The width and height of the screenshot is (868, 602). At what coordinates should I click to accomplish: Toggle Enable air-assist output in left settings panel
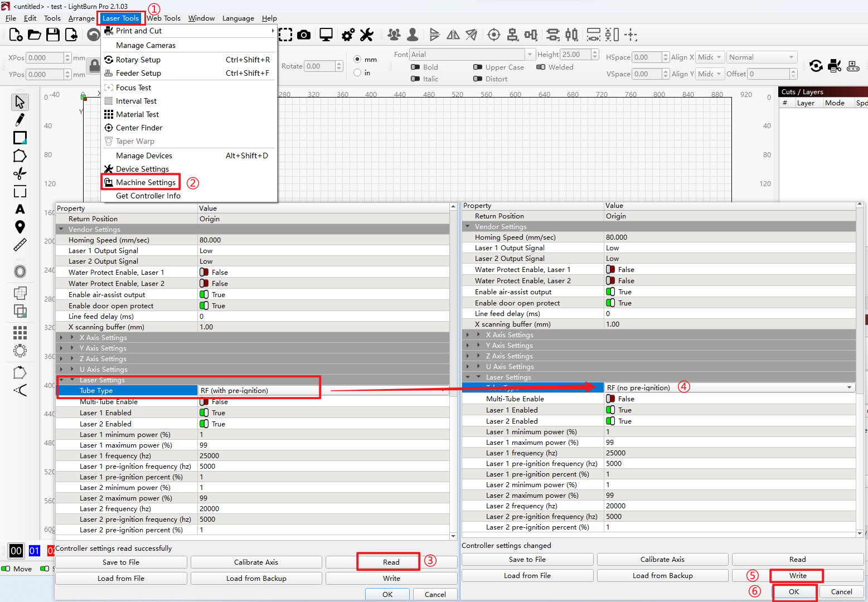[204, 294]
